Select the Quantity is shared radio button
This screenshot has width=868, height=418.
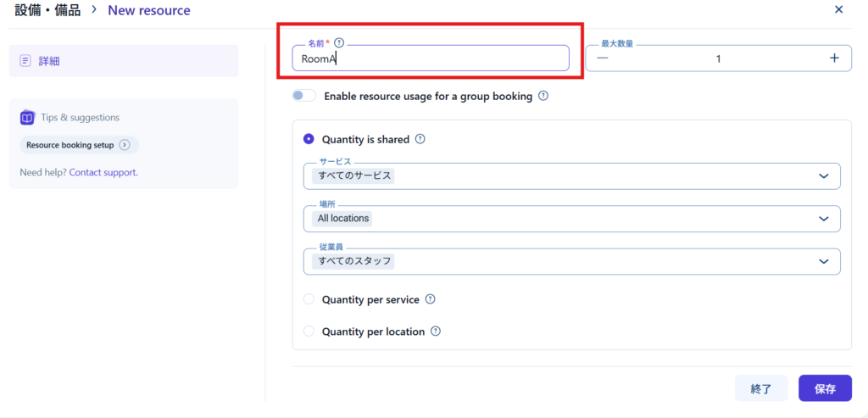[309, 139]
